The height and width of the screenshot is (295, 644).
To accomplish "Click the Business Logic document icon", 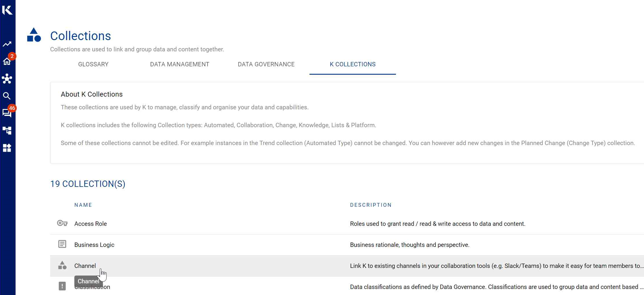I will pyautogui.click(x=62, y=244).
